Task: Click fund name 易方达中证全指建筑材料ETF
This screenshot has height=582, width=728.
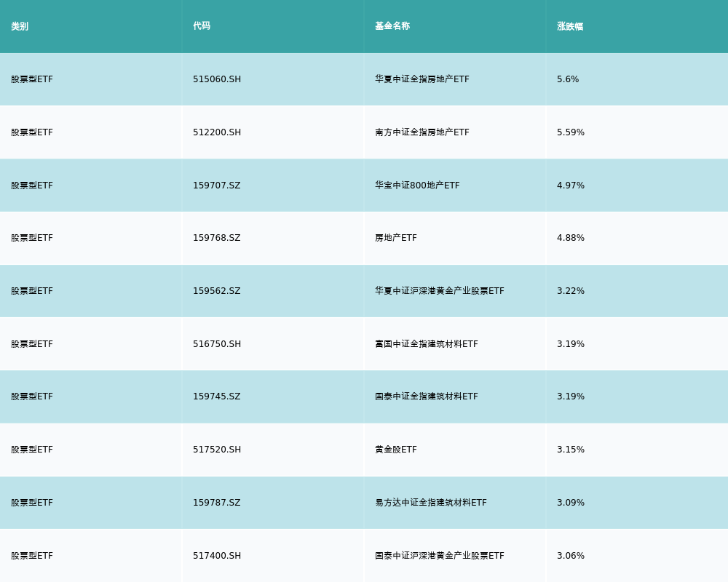Action: (431, 503)
